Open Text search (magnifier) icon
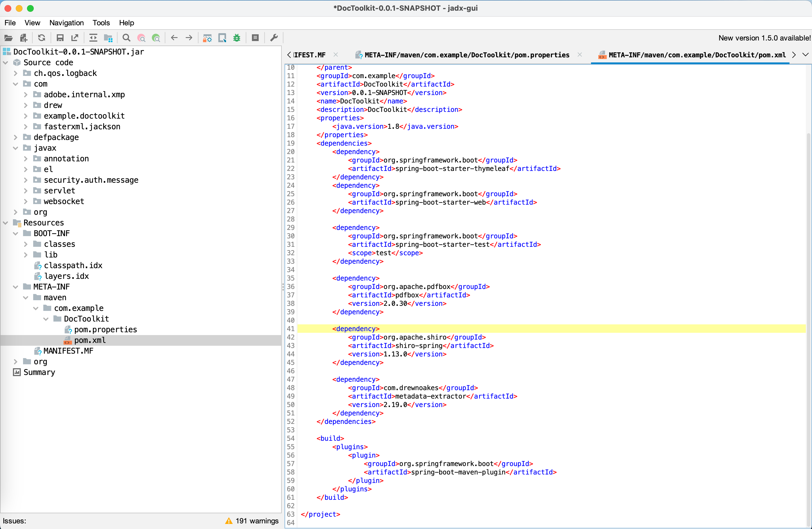This screenshot has height=529, width=812. (127, 38)
